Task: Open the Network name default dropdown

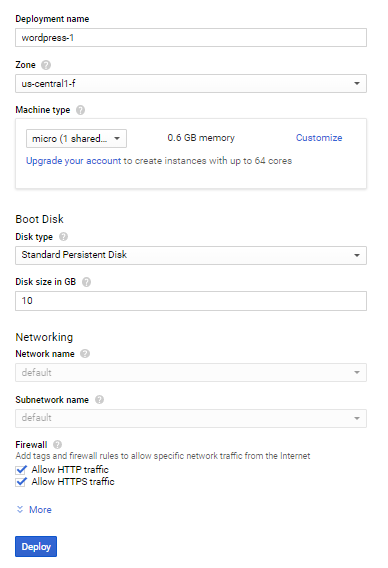Action: 191,372
